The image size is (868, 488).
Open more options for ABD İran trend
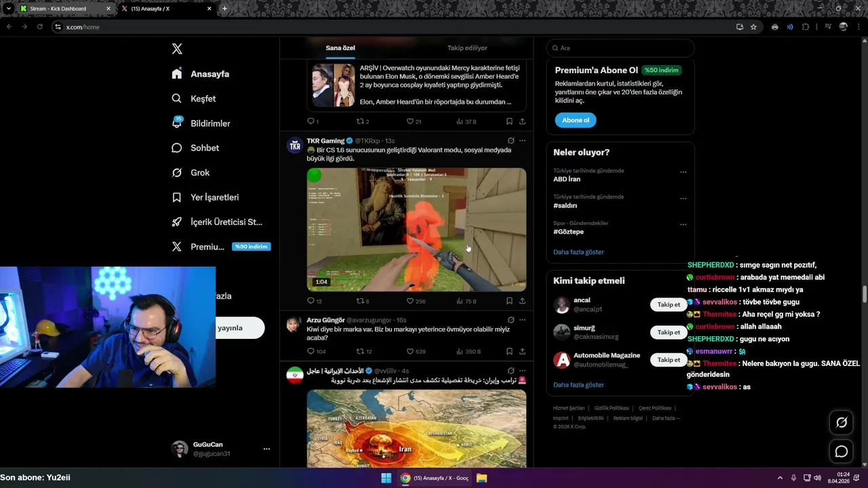click(x=683, y=172)
